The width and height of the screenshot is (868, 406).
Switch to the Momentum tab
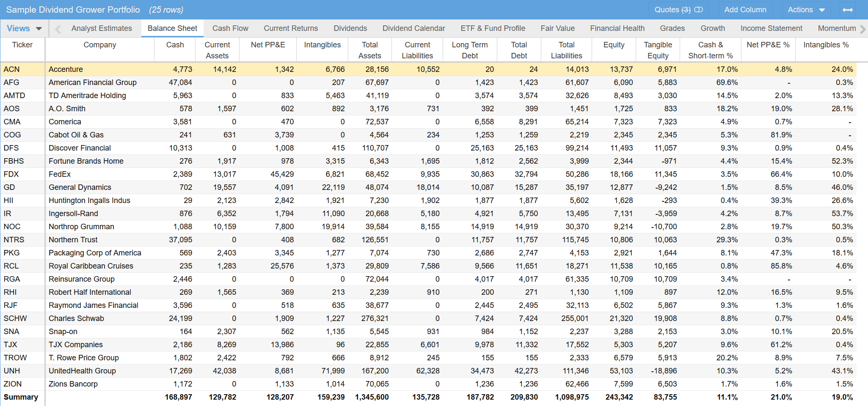pos(837,28)
